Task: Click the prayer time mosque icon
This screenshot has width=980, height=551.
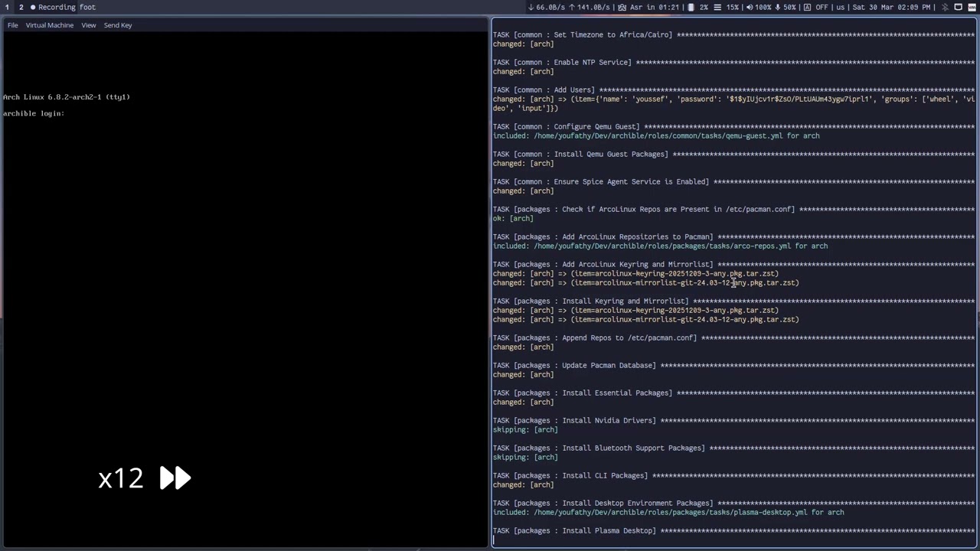Action: pos(622,7)
